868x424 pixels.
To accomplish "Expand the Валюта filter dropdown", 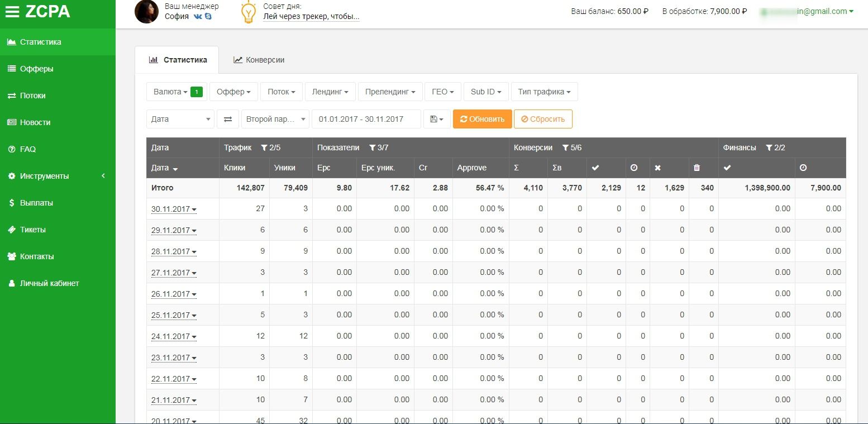I will (x=177, y=92).
